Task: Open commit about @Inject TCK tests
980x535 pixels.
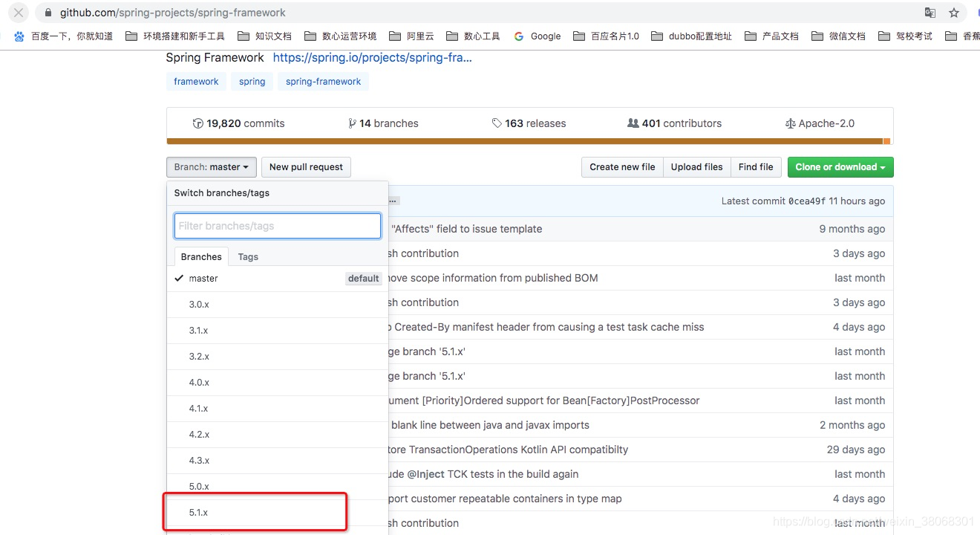Action: coord(483,474)
